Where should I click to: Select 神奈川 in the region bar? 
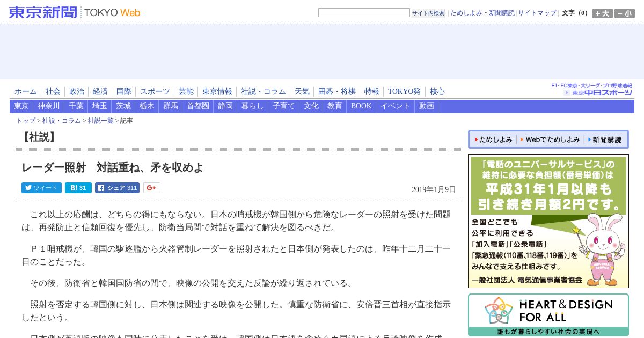coord(49,106)
